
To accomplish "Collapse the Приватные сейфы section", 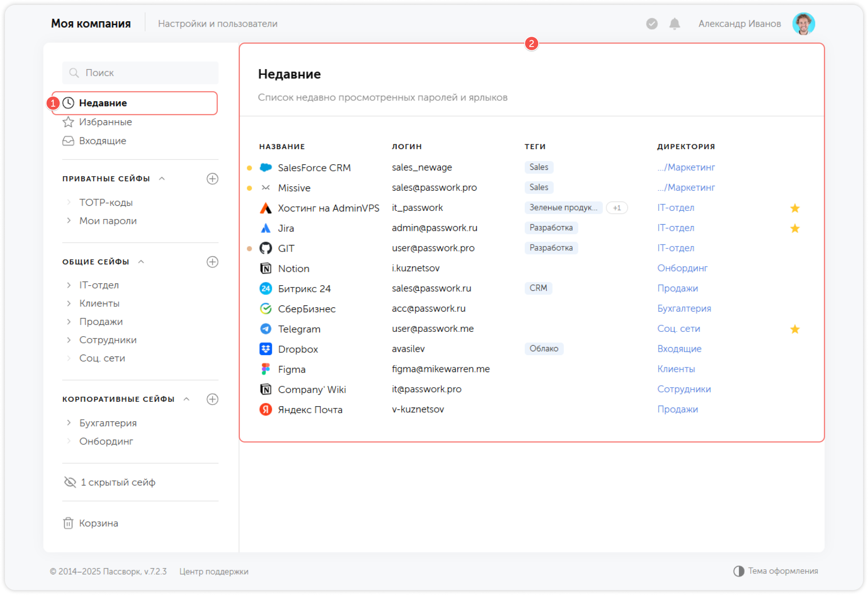I will (162, 179).
